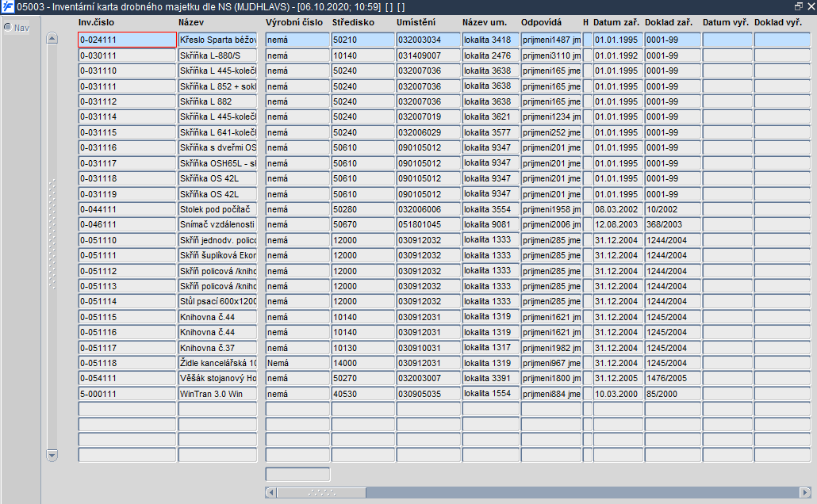Viewport: 817px width, 504px height.
Task: Click Středisko cell 50280
Action: pos(362,209)
